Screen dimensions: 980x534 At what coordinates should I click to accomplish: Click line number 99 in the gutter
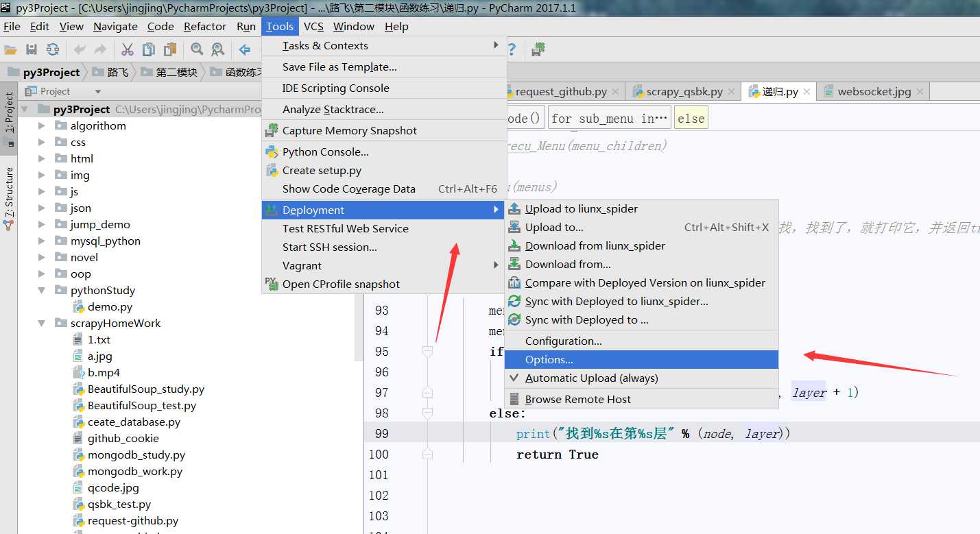381,433
